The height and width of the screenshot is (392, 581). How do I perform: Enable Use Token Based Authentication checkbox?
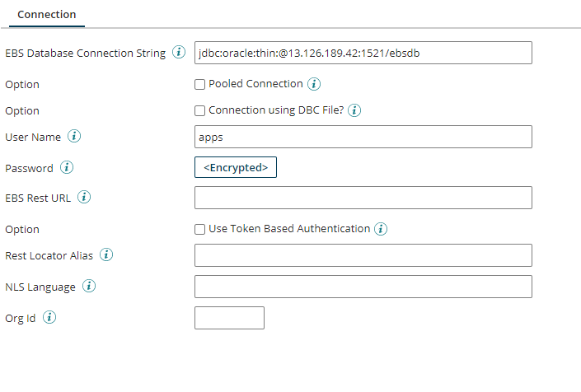tap(199, 230)
